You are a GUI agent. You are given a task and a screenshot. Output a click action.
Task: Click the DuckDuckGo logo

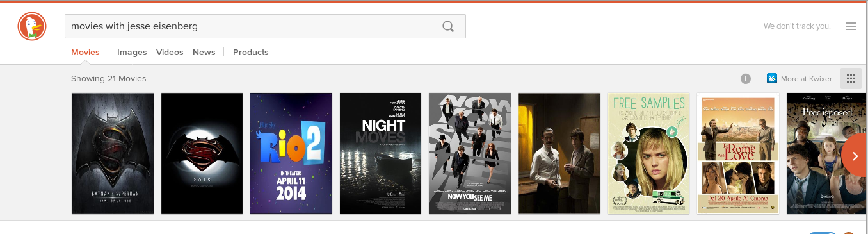pyautogui.click(x=32, y=27)
